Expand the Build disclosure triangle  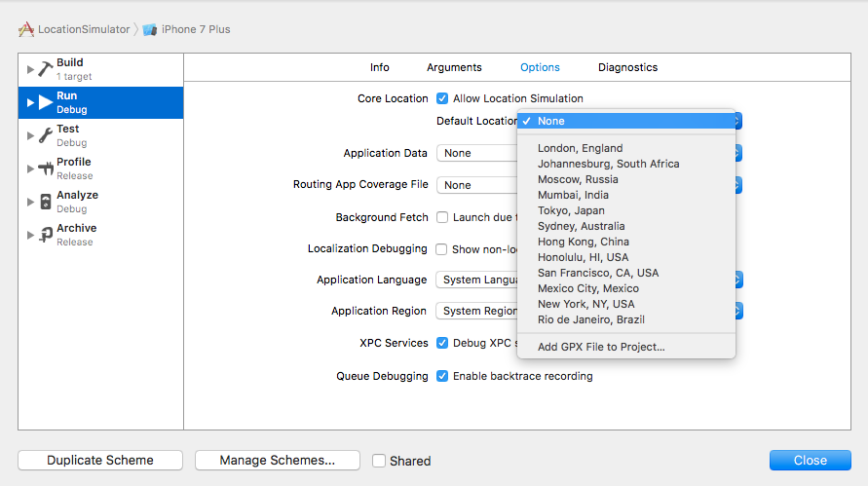tap(30, 70)
